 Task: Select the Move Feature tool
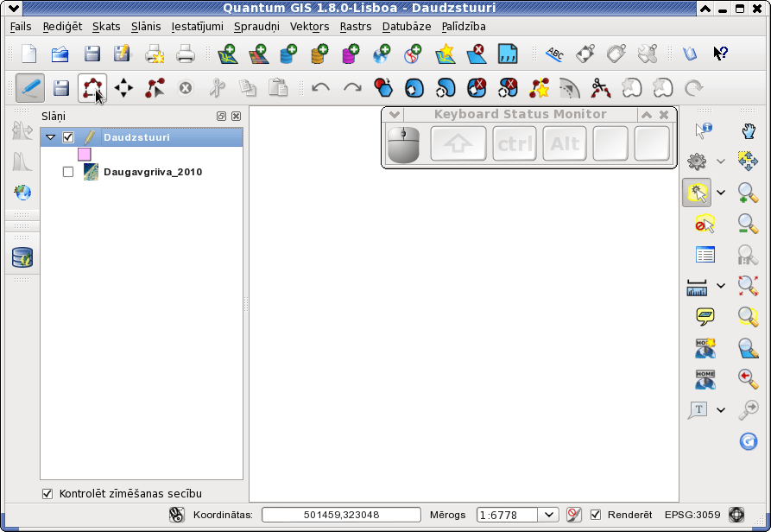(123, 88)
